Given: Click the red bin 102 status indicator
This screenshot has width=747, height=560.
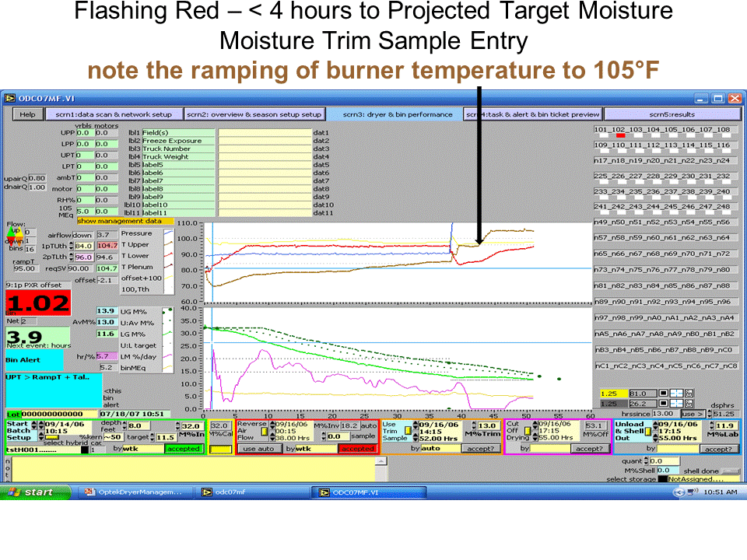Looking at the screenshot, I should point(620,135).
